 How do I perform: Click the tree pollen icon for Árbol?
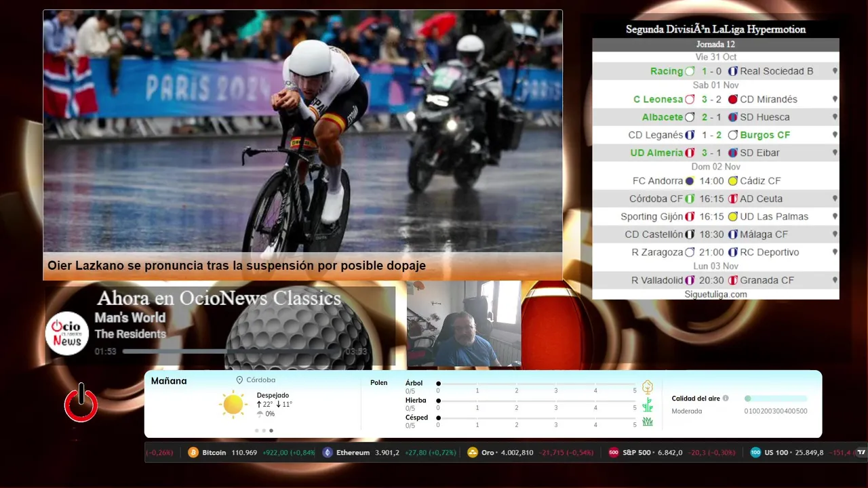pyautogui.click(x=648, y=387)
